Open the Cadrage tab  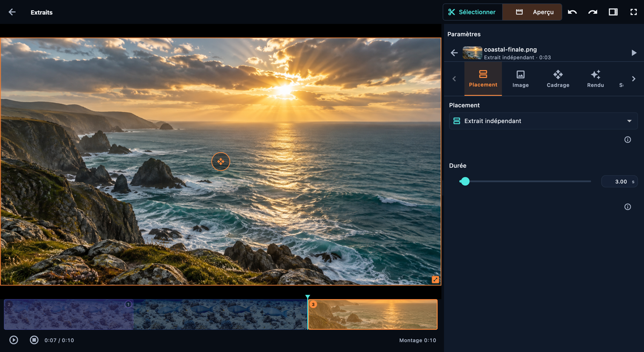point(558,79)
